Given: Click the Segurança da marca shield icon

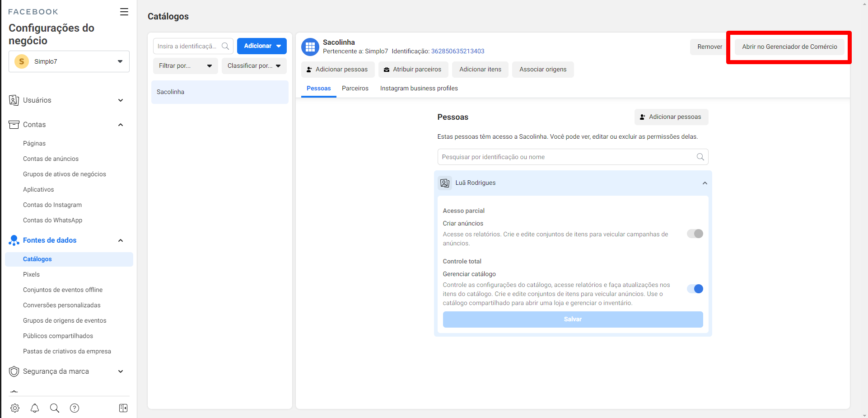Looking at the screenshot, I should tap(14, 371).
